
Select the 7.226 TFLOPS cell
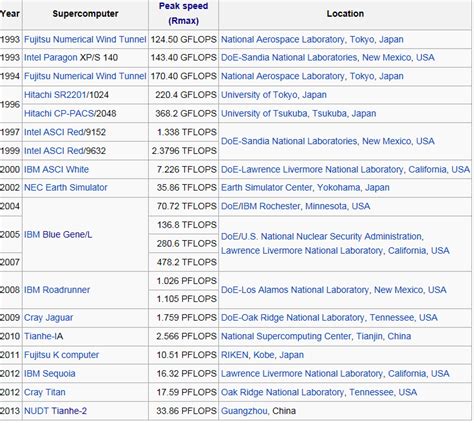pos(184,170)
